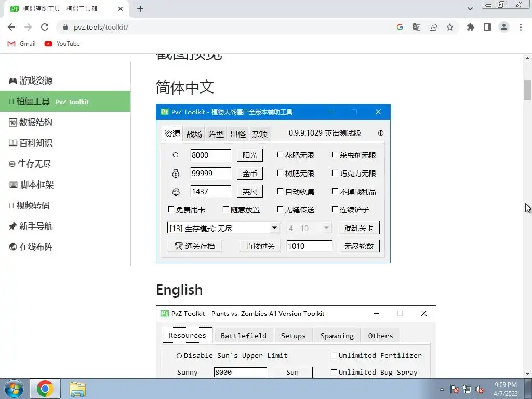Open the YouTube bookmark
Viewport: 532px width, 399px height.
[62, 44]
